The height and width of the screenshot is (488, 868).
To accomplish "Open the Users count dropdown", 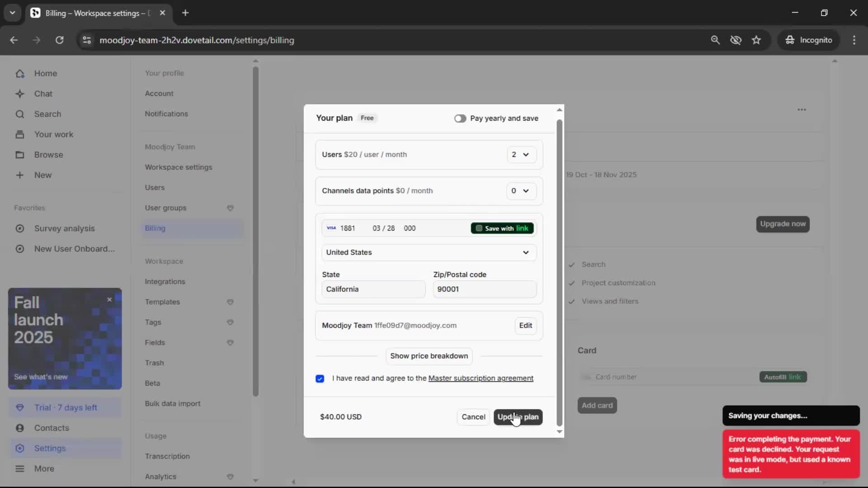I will pyautogui.click(x=521, y=155).
